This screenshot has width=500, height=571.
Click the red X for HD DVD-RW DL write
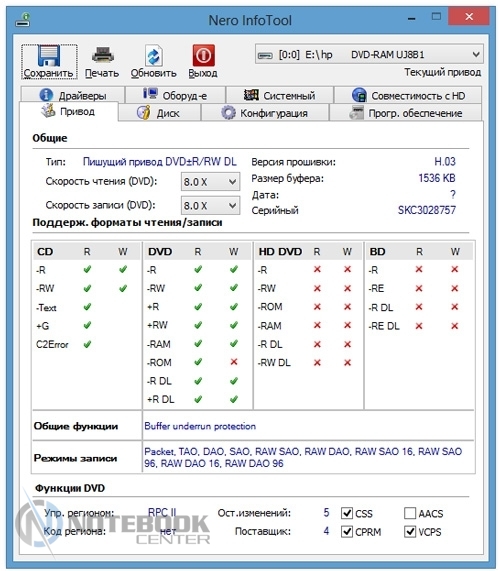point(347,363)
